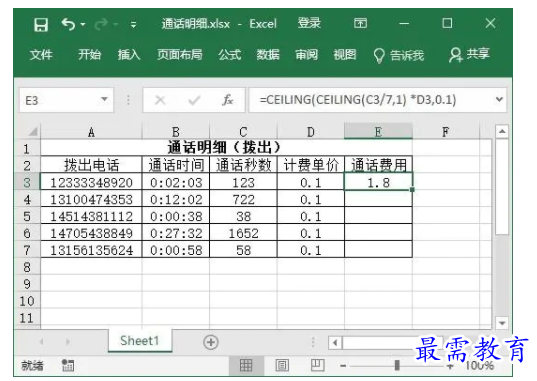
Task: Open Ribbon Display Options icon
Action: pyautogui.click(x=360, y=23)
